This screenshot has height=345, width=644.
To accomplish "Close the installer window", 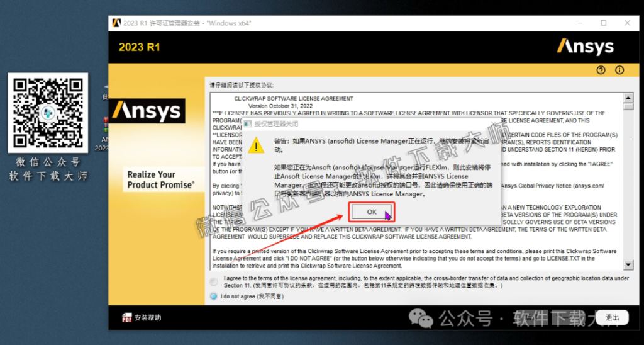I will 627,23.
